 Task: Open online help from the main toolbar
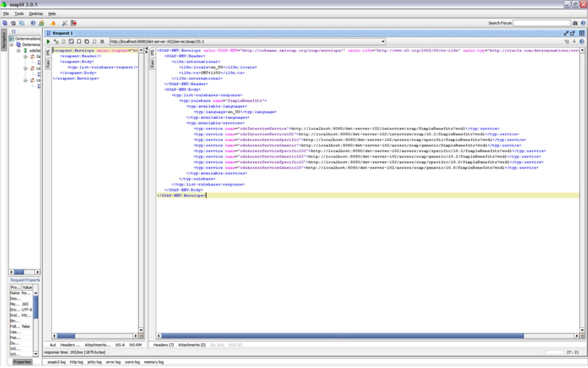coord(33,23)
